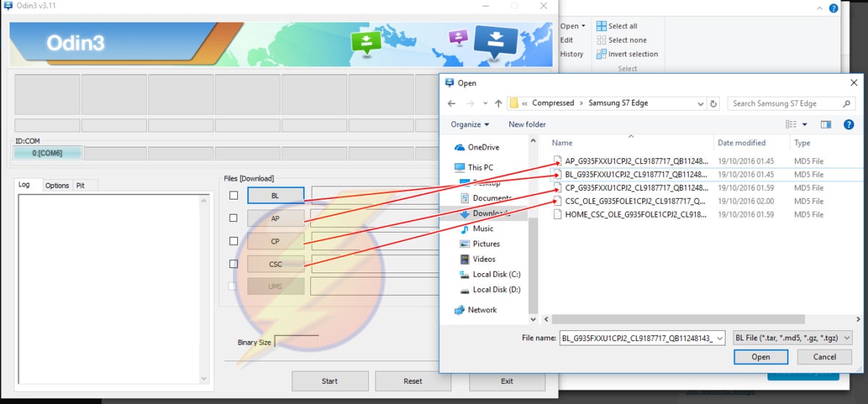Create a New folder
Viewport: 868px width, 404px height.
click(527, 124)
